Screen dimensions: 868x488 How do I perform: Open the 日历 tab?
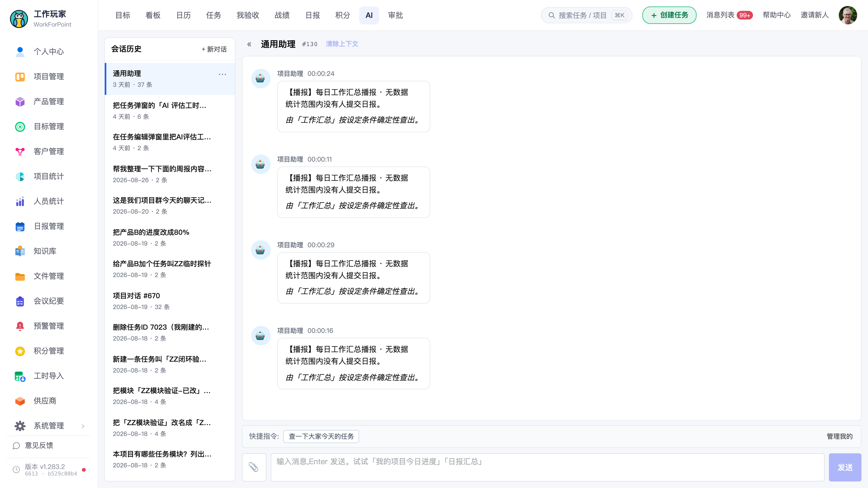pyautogui.click(x=183, y=15)
